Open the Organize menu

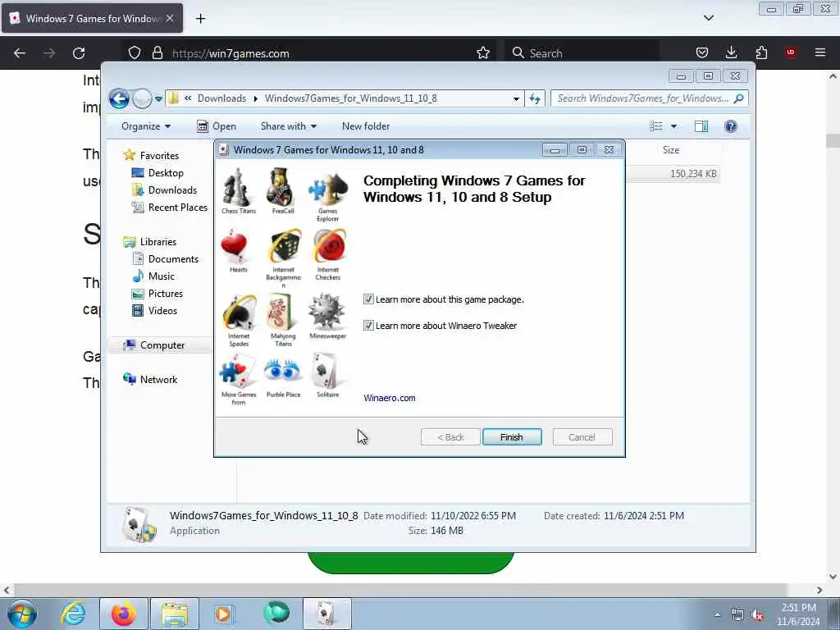[x=146, y=126]
